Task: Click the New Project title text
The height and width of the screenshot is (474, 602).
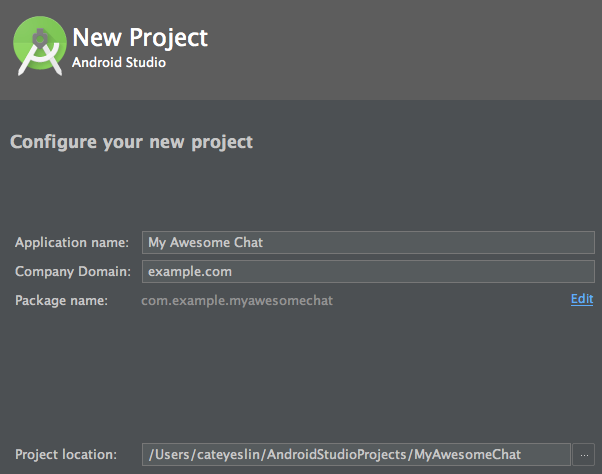Action: point(140,38)
